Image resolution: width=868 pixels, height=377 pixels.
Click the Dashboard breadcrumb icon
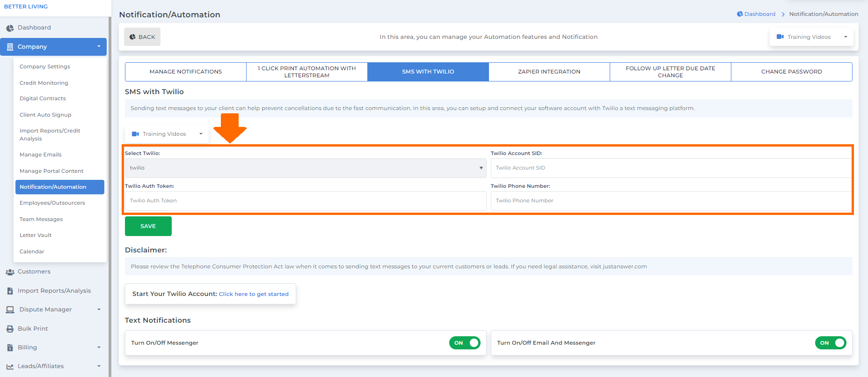point(740,14)
